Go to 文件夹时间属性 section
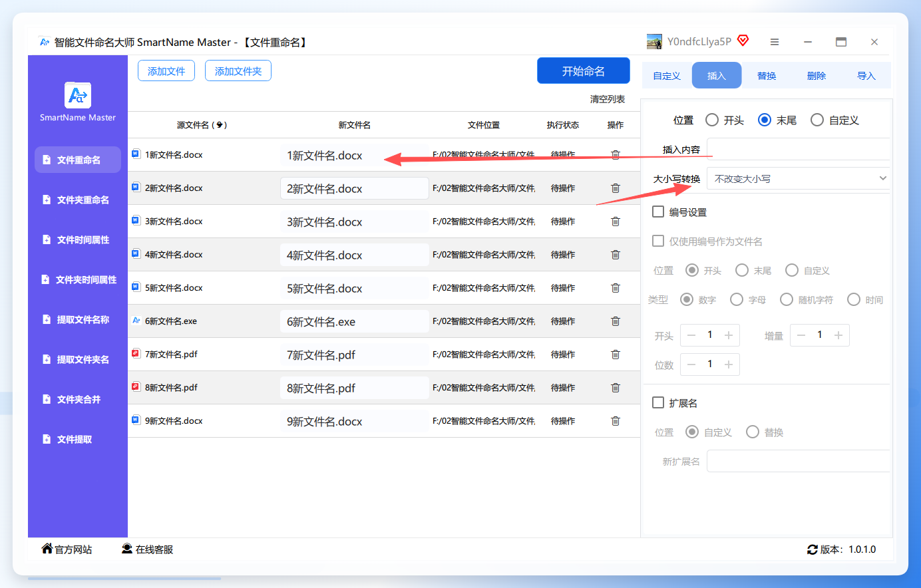The image size is (921, 588). click(78, 279)
